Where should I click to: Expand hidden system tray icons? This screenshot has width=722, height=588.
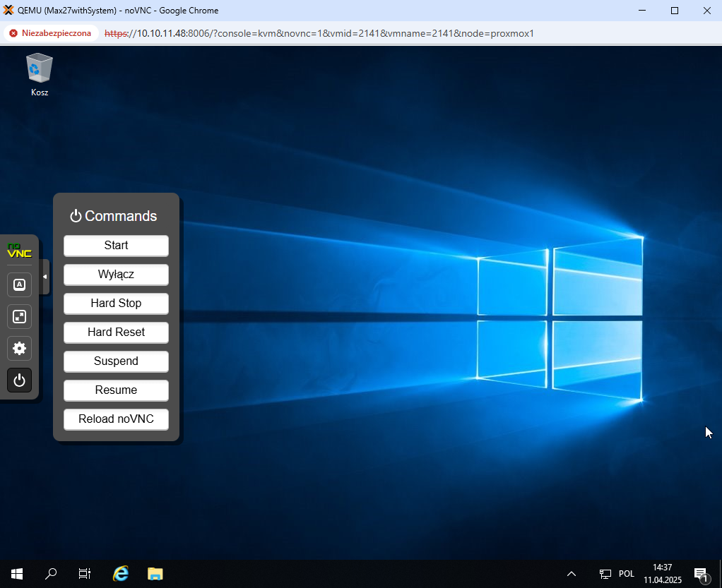coord(572,574)
